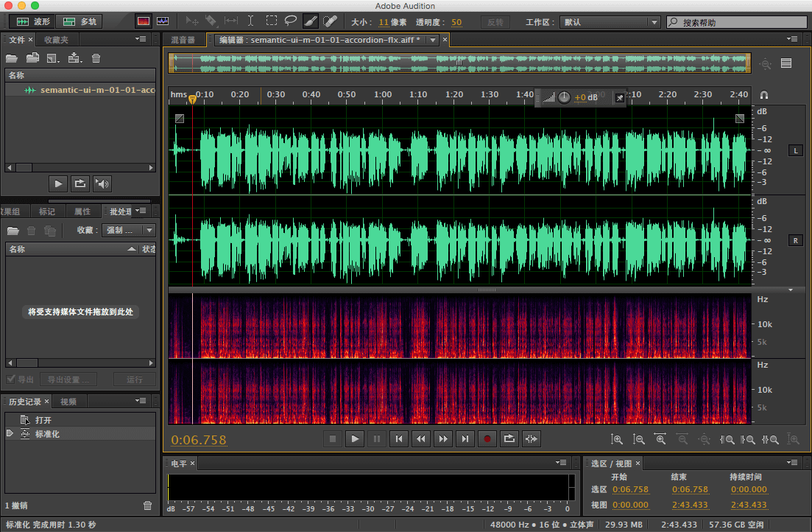Open the Favorites preset dropdown
812x532 pixels.
pyautogui.click(x=128, y=230)
